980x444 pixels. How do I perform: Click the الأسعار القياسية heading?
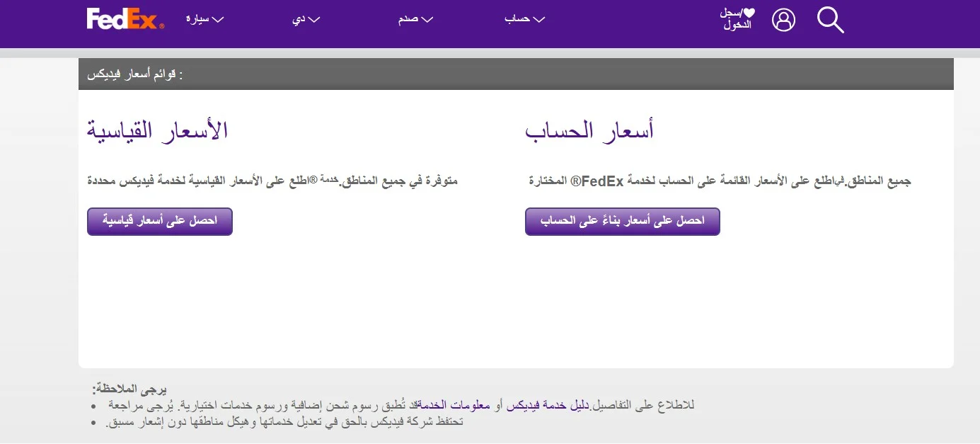[x=158, y=131]
